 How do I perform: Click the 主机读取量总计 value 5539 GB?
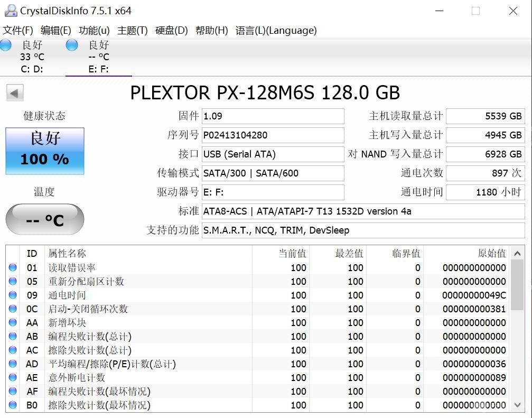486,116
